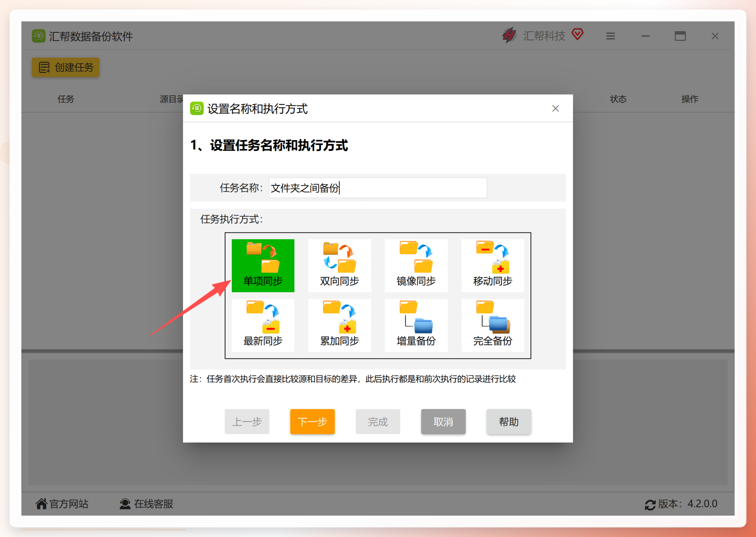
Task: Maximize the 汇帮数据备份软件 window
Action: coord(680,36)
